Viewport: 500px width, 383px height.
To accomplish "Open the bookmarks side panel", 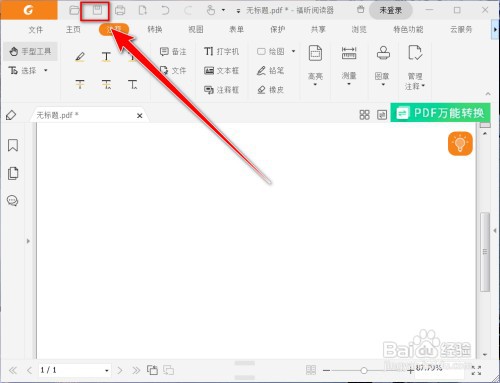I will 13,145.
